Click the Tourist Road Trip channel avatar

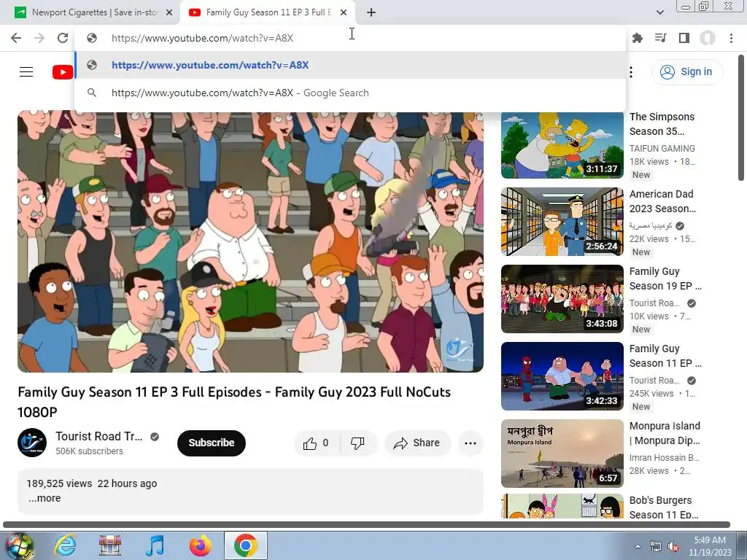click(32, 443)
